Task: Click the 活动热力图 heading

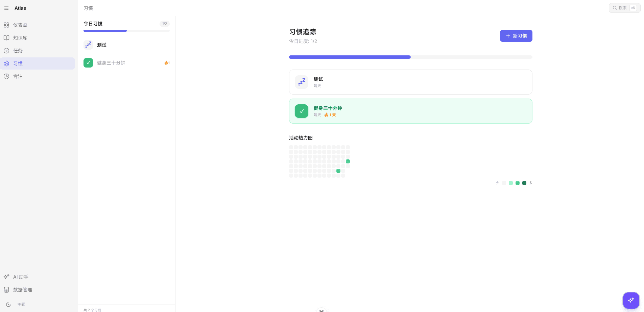Action: (301, 138)
